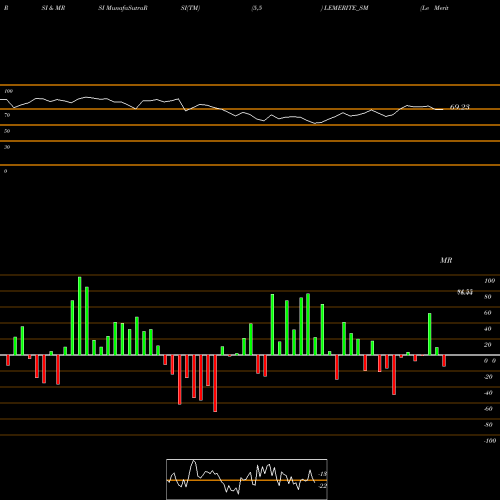Click the -18 label in mini chart
This screenshot has height=500, width=500.
323,474
